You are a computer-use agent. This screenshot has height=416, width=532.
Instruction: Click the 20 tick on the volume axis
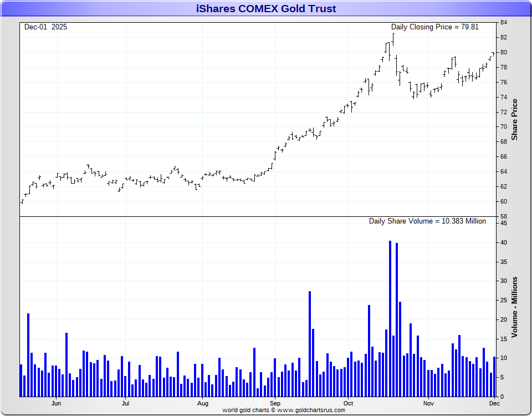click(504, 319)
